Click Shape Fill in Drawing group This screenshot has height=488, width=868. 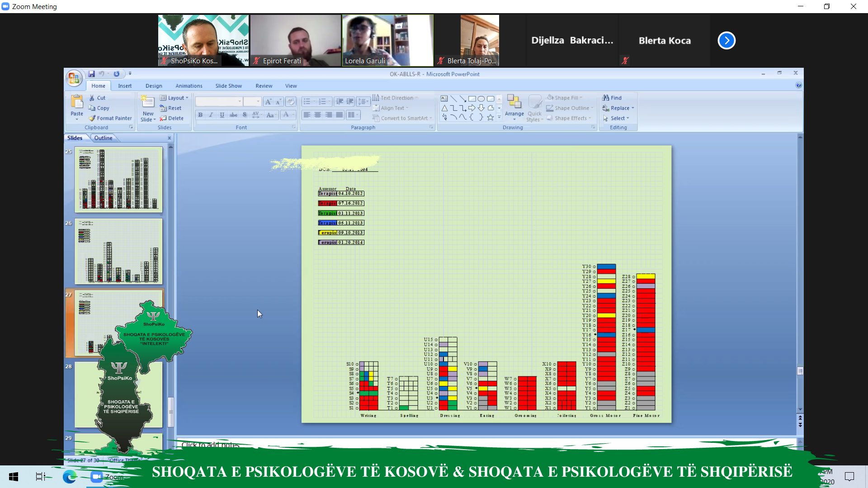[564, 98]
